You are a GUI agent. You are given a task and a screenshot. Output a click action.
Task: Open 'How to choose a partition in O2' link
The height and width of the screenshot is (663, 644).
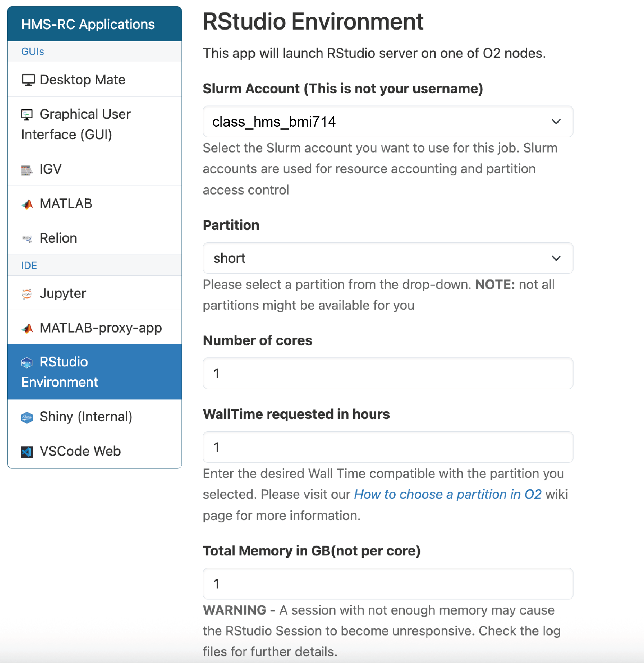pyautogui.click(x=447, y=495)
